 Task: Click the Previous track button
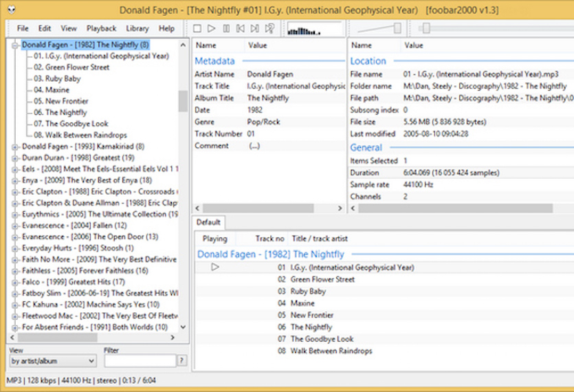pyautogui.click(x=241, y=28)
